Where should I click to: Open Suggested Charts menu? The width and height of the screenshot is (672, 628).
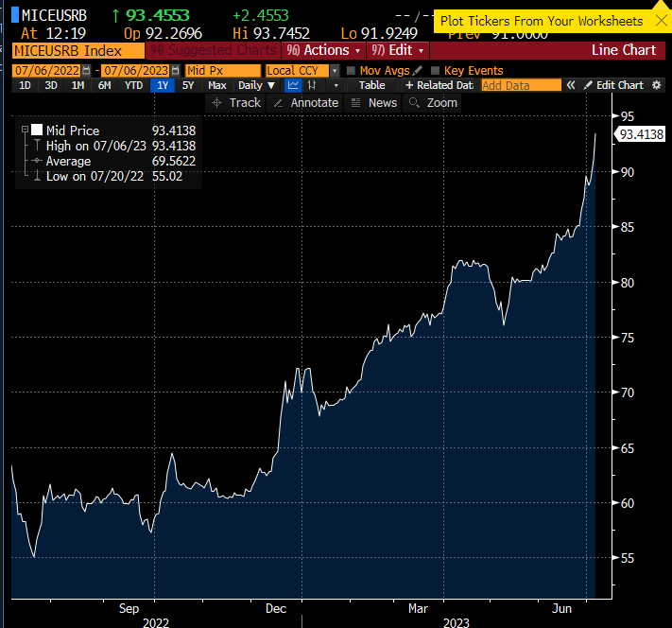click(213, 50)
